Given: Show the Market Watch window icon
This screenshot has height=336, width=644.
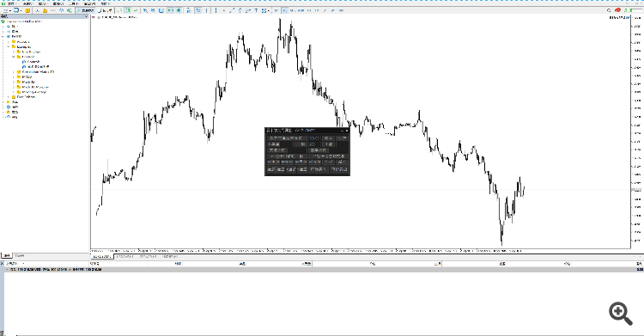Looking at the screenshot, I should click(27, 10).
